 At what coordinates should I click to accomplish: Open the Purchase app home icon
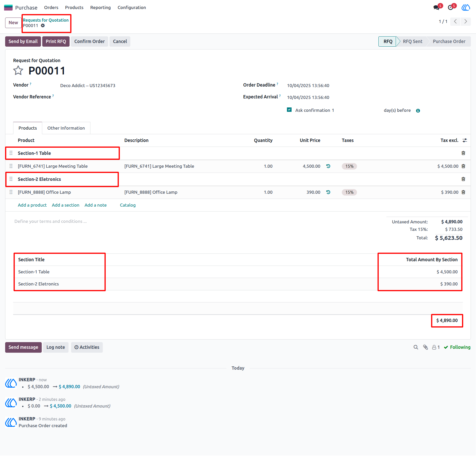click(8, 7)
